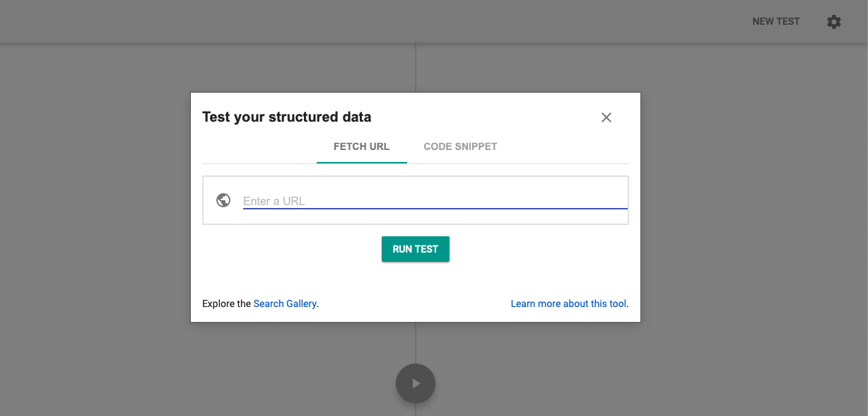868x416 pixels.
Task: Click the vertical divider between the two panes
Action: coord(416,67)
